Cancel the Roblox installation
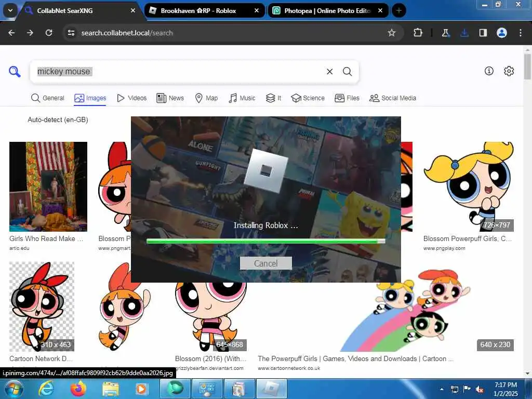The width and height of the screenshot is (532, 399). 265,263
